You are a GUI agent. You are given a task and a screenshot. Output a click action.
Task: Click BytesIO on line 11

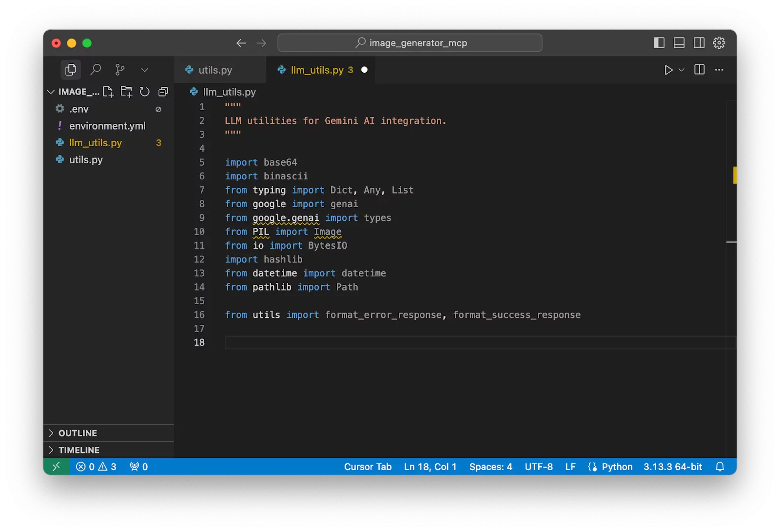pos(328,246)
